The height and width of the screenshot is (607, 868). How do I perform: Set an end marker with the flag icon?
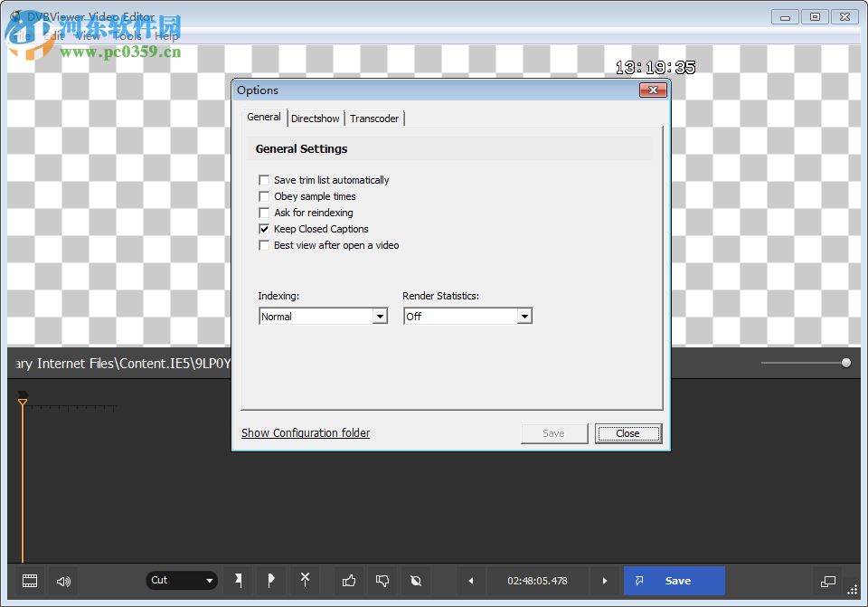[x=271, y=581]
